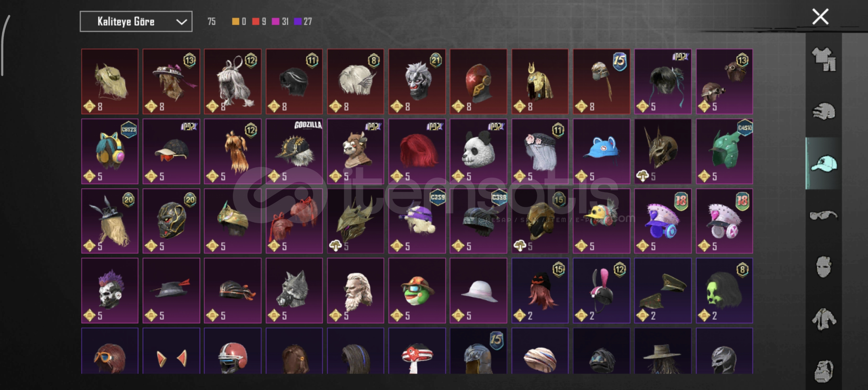Viewport: 868px width, 390px height.
Task: Close the inventory with the X
Action: pyautogui.click(x=820, y=17)
